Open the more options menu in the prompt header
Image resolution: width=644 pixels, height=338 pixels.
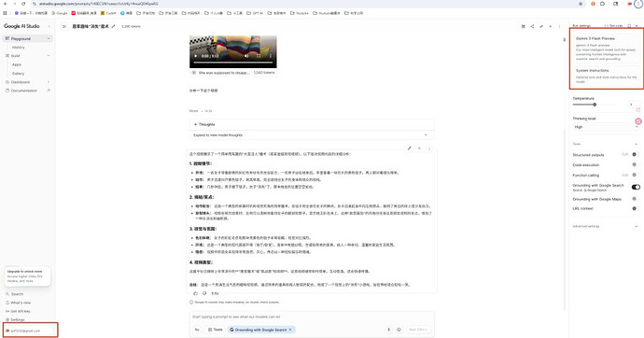559,26
